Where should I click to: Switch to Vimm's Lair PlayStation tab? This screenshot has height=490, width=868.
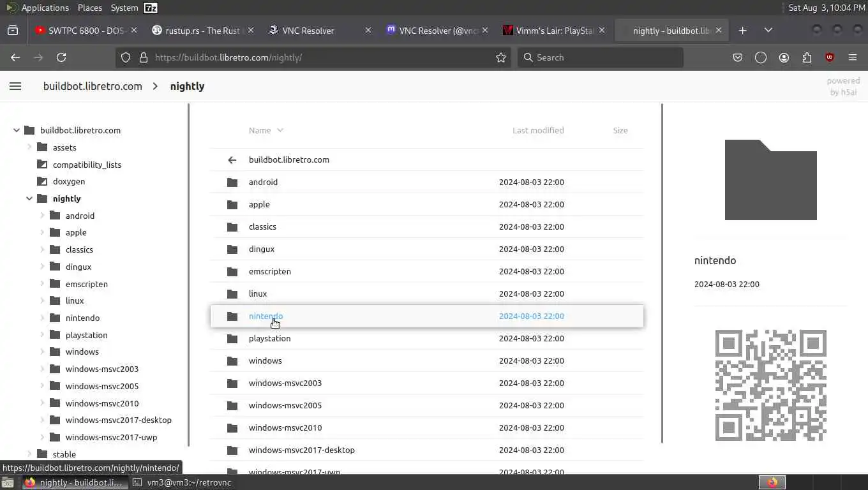point(554,30)
